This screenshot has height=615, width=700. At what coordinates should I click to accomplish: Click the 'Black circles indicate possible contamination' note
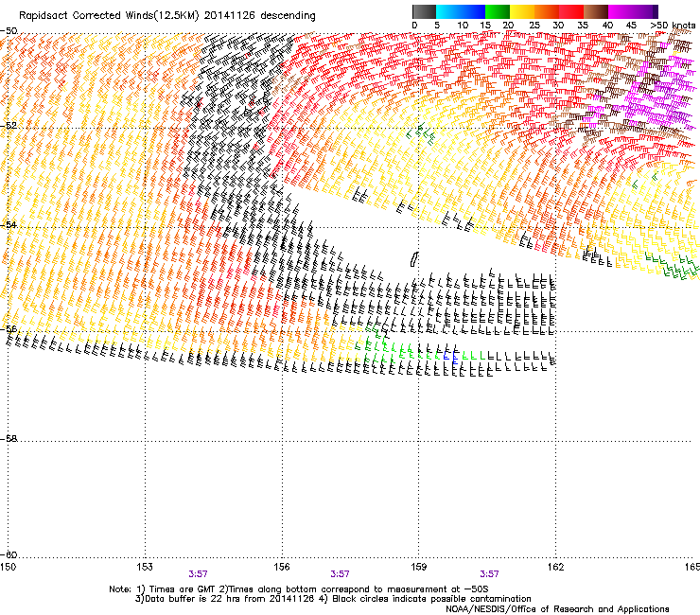coord(426,599)
